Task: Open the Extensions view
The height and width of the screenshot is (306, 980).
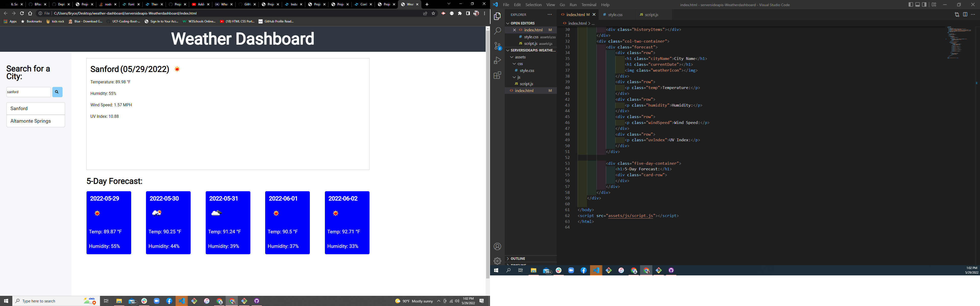Action: 497,75
